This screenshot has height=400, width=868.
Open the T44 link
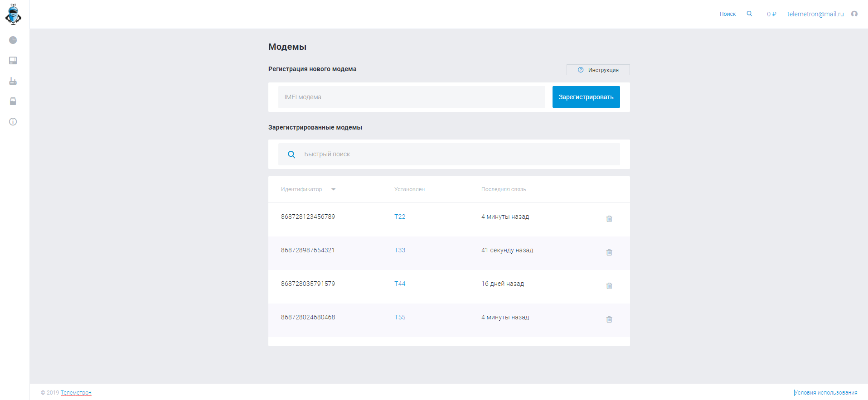coord(400,284)
